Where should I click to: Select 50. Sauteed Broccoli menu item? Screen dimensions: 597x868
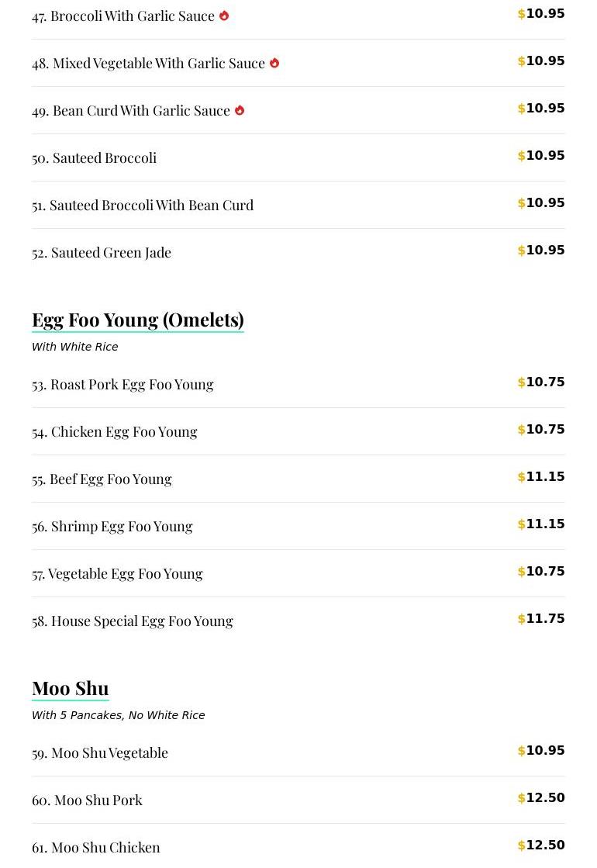(95, 157)
